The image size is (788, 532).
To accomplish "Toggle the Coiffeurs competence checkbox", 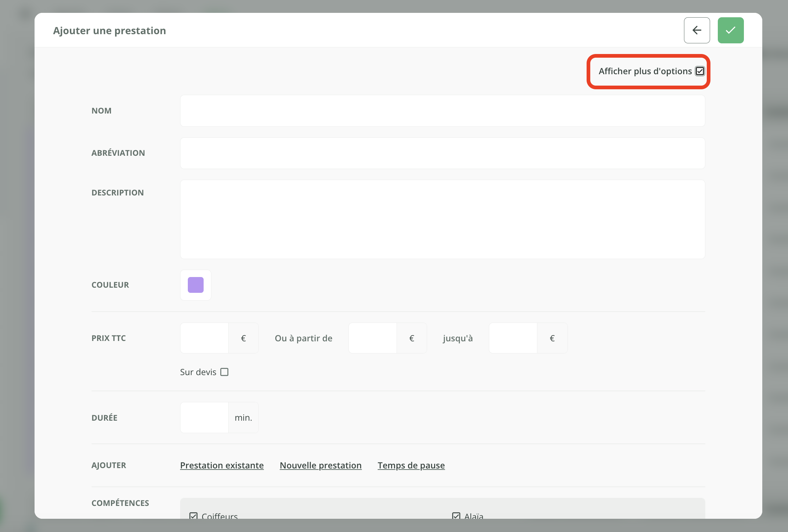I will [x=193, y=515].
